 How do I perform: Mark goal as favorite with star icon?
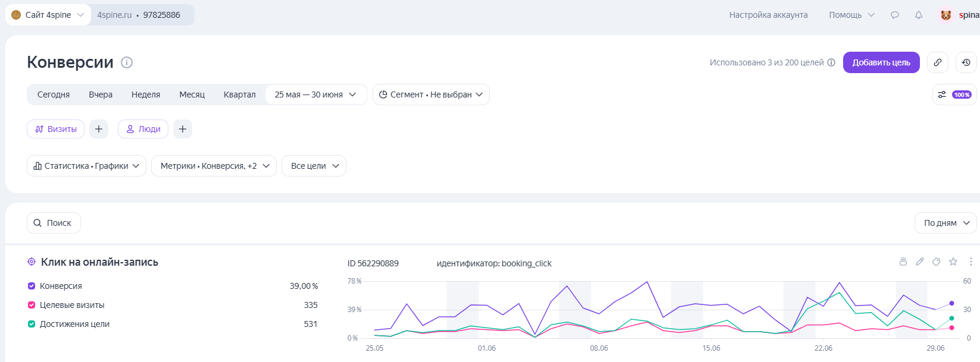953,262
